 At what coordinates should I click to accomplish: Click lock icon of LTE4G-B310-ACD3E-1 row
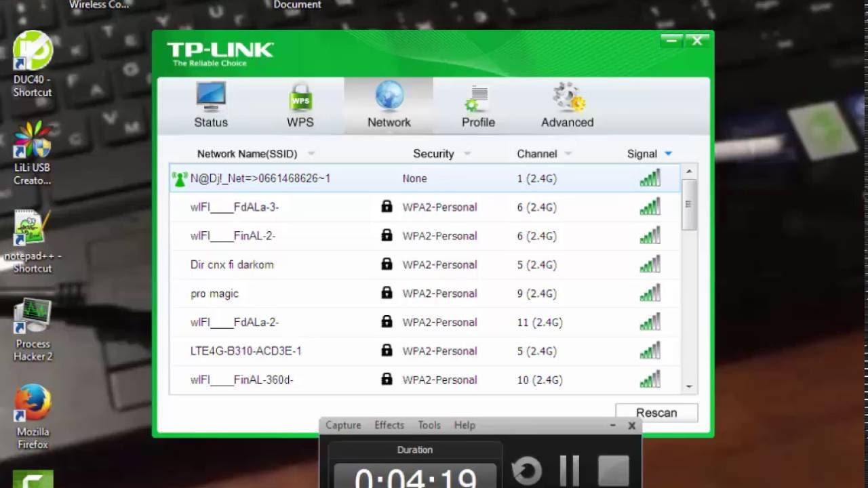click(x=387, y=350)
